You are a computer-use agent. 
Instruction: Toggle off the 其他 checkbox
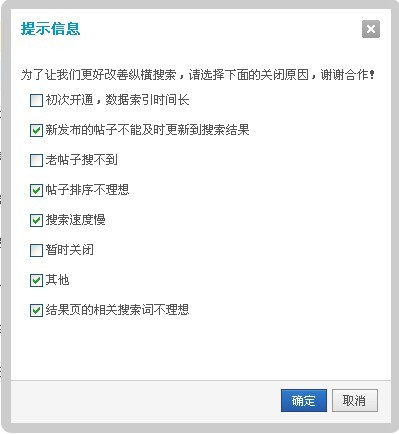pyautogui.click(x=36, y=280)
